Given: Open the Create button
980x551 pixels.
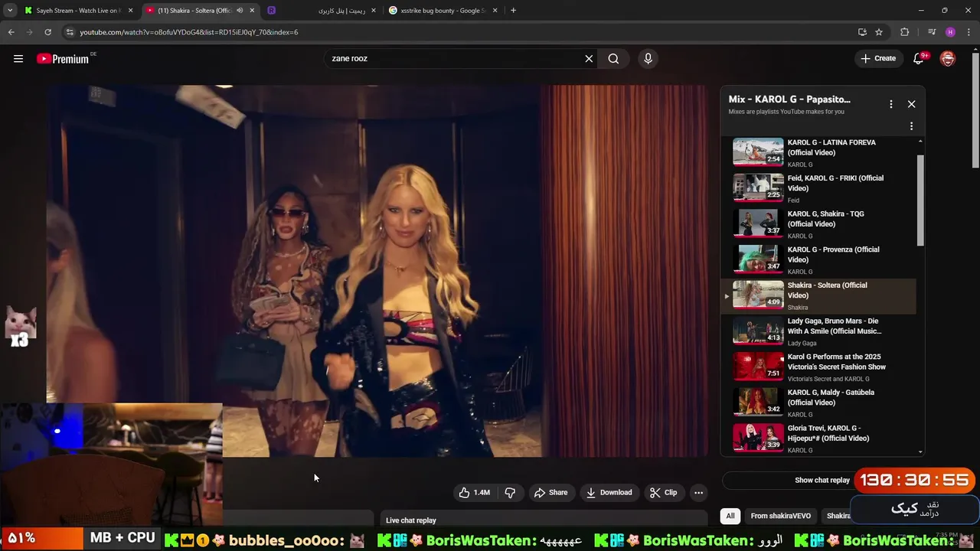Looking at the screenshot, I should click(878, 58).
